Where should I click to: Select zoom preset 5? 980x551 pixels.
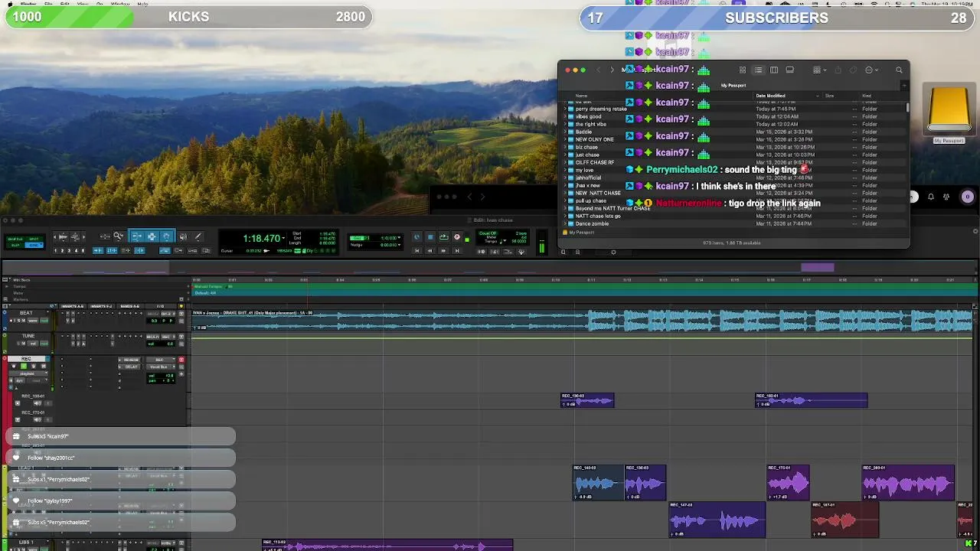[x=83, y=250]
